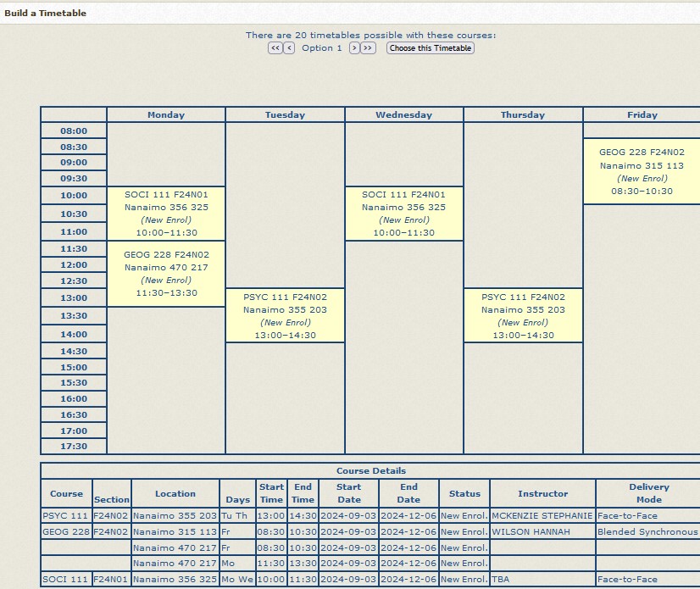Click the Monday column header

pos(166,114)
